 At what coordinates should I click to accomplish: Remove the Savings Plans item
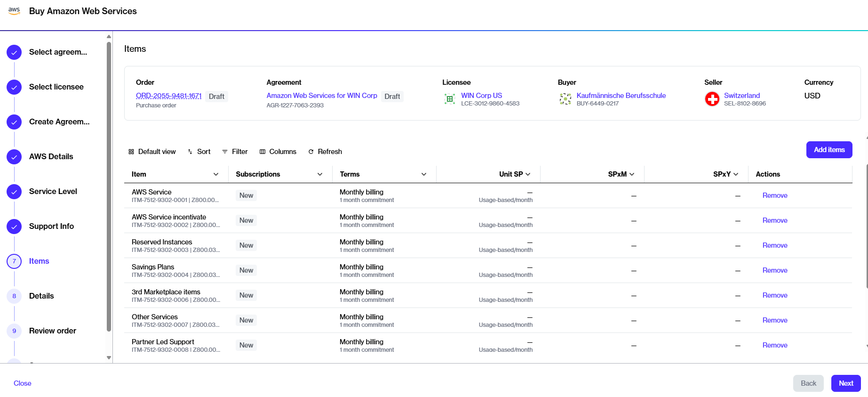[774, 270]
